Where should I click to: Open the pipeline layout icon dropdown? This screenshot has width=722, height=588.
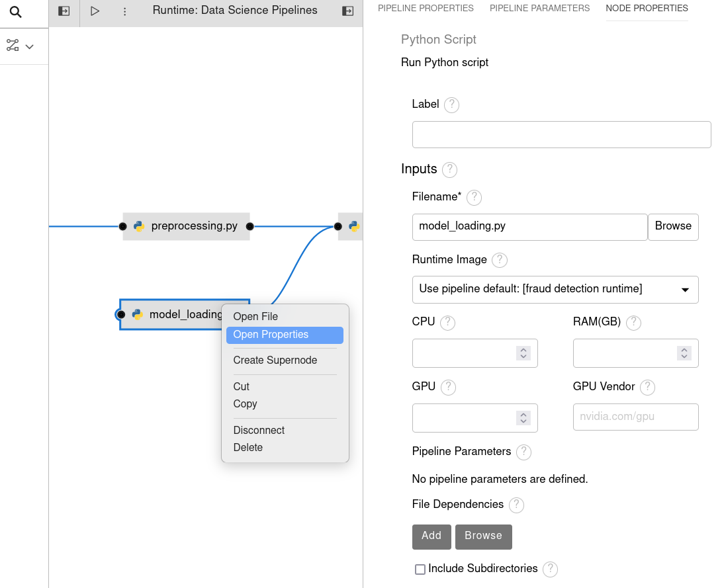20,46
